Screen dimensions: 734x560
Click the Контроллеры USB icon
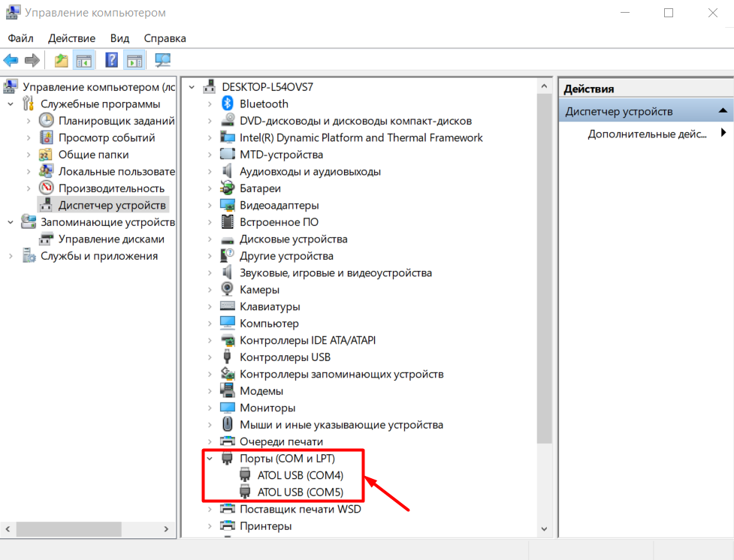(228, 357)
